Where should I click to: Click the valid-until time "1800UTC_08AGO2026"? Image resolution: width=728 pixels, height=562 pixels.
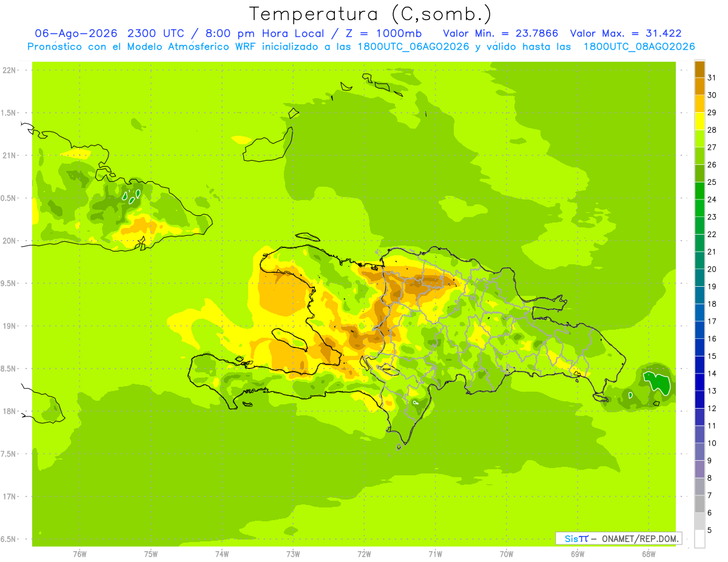point(639,47)
